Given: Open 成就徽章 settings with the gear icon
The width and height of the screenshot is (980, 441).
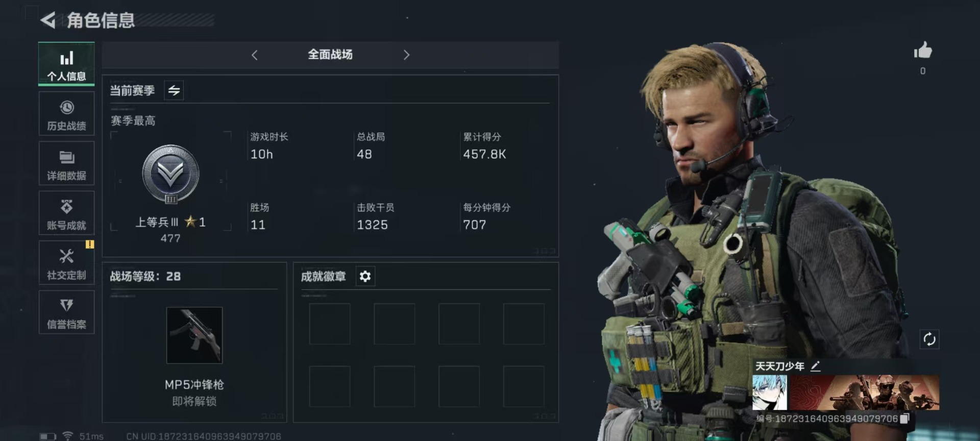Looking at the screenshot, I should (x=365, y=276).
